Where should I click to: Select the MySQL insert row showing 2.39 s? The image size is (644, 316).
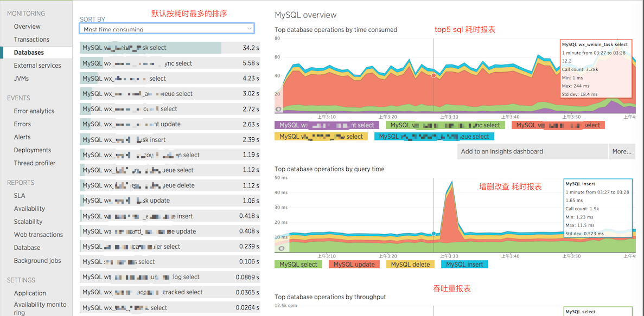(x=170, y=139)
